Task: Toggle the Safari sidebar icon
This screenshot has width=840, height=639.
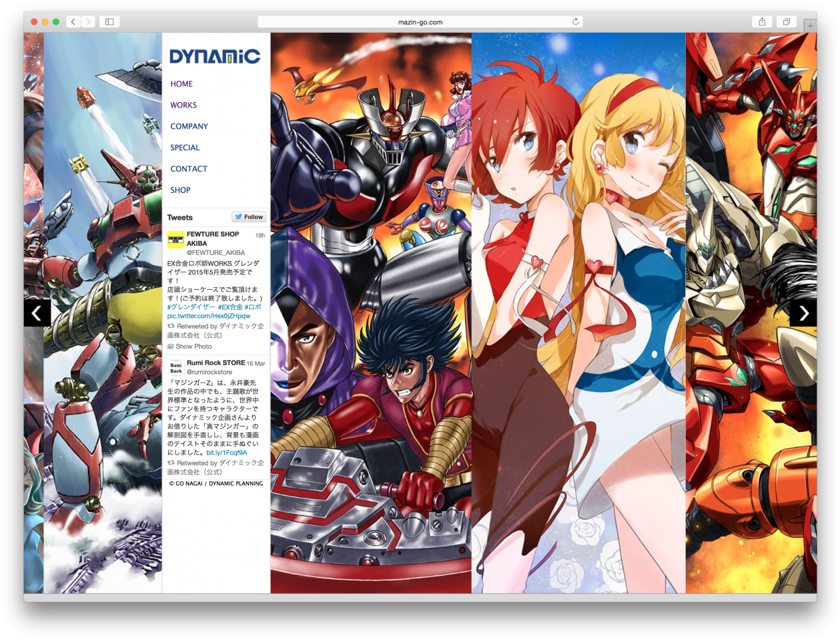Action: 109,21
